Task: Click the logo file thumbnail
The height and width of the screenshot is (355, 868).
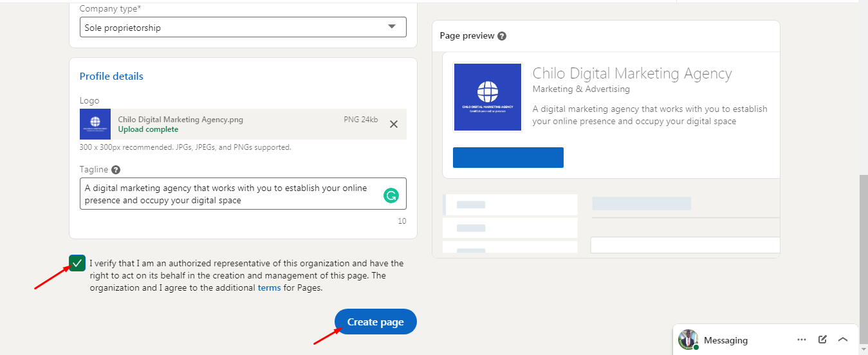Action: 95,124
